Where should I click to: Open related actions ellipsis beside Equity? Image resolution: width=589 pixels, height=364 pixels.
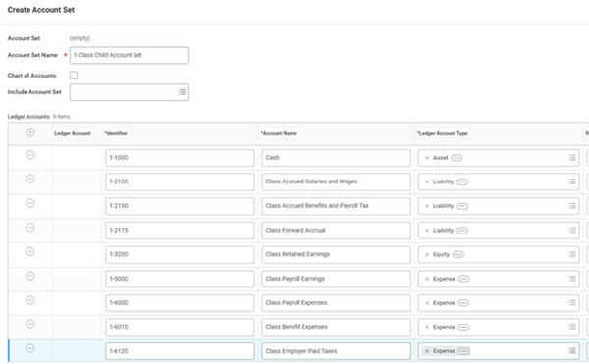(457, 254)
